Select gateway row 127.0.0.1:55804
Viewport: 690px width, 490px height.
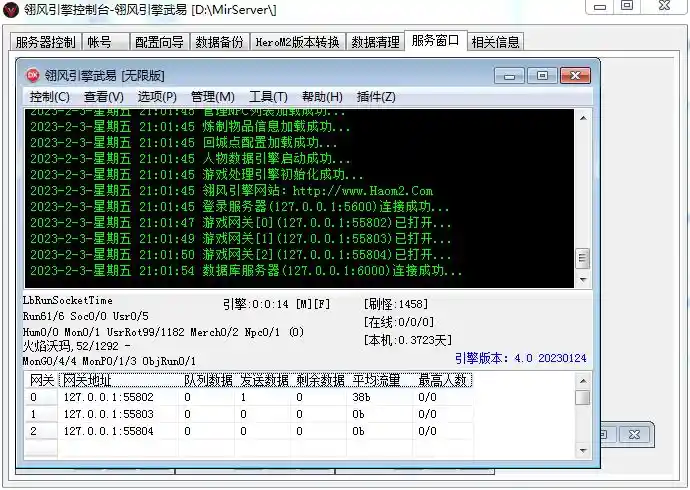[249, 431]
